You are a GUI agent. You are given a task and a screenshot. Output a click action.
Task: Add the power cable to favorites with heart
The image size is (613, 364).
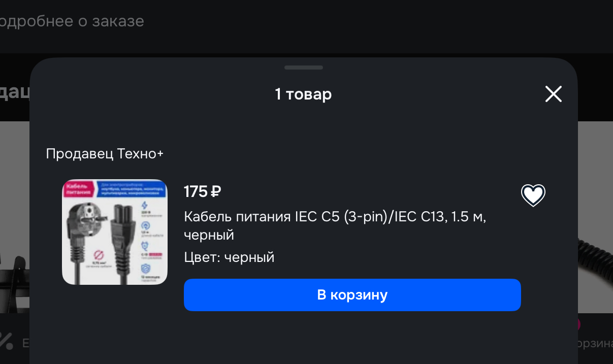533,195
